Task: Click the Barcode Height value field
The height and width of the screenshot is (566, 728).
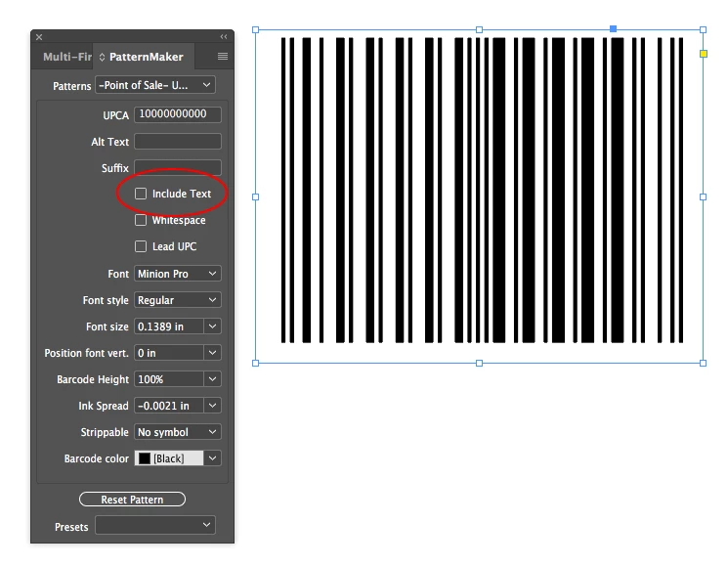Action: pyautogui.click(x=169, y=380)
